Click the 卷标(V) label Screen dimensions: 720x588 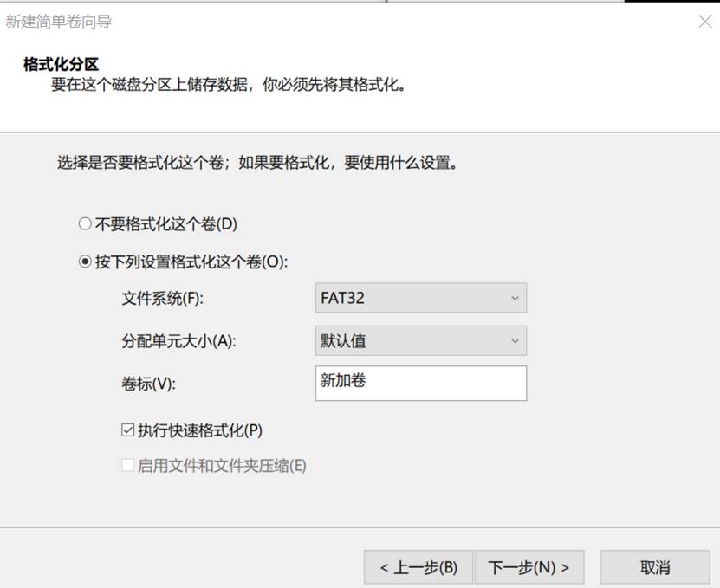[149, 384]
